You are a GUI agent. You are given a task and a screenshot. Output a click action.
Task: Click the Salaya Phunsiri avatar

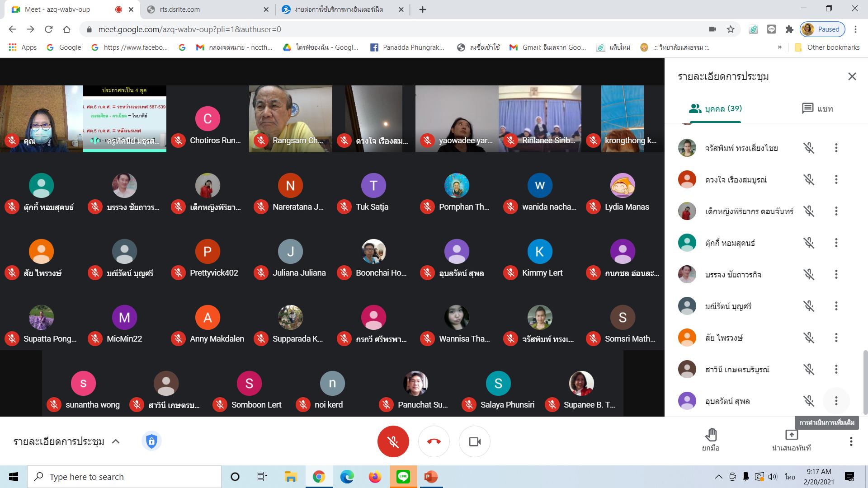point(498,383)
